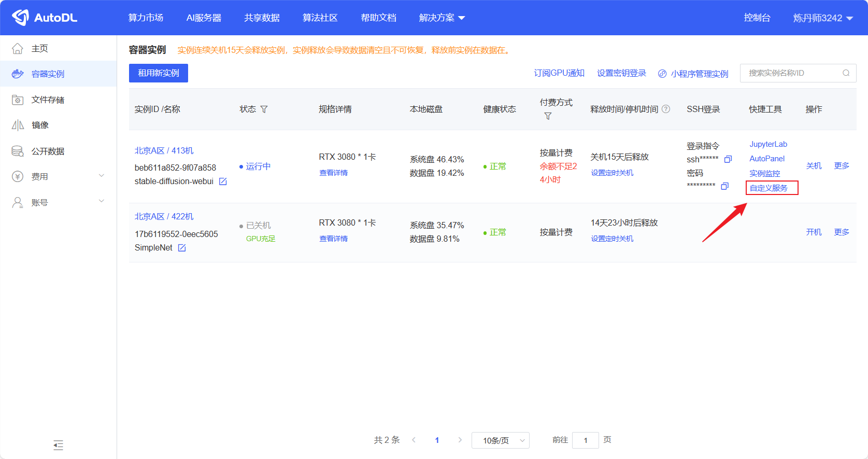Open the 炼丹师3242 user dropdown

click(x=823, y=18)
